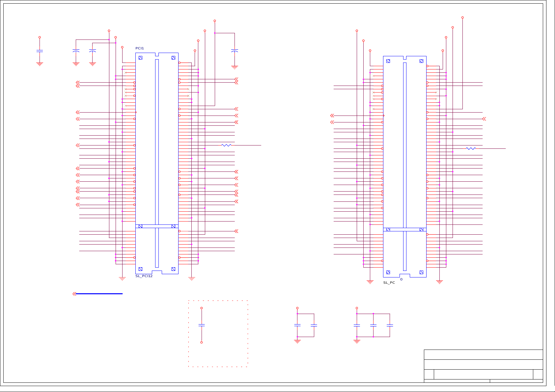Select the SL_PCI12 part name label
The width and height of the screenshot is (555, 392).
point(144,276)
